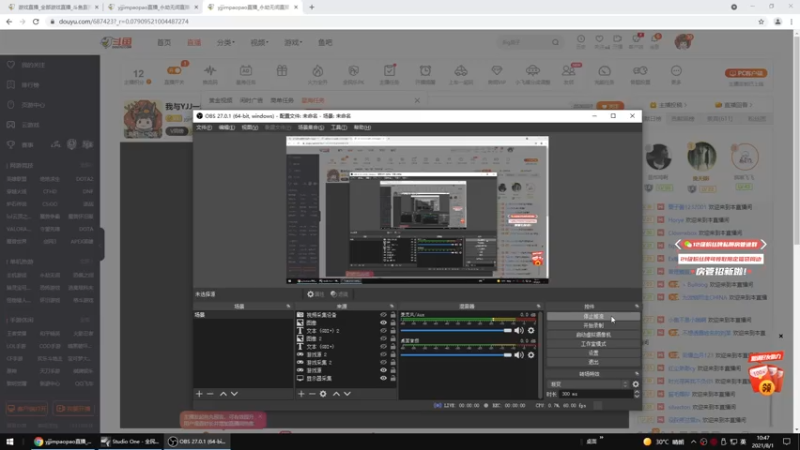800x450 pixels.
Task: Adjust the 麦克风/Aux volume slider
Action: [456, 331]
